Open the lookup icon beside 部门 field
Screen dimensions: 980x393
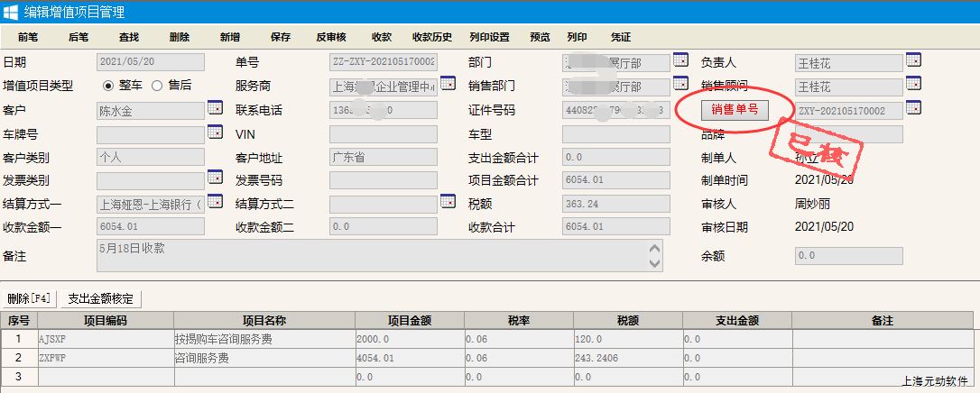pos(680,60)
